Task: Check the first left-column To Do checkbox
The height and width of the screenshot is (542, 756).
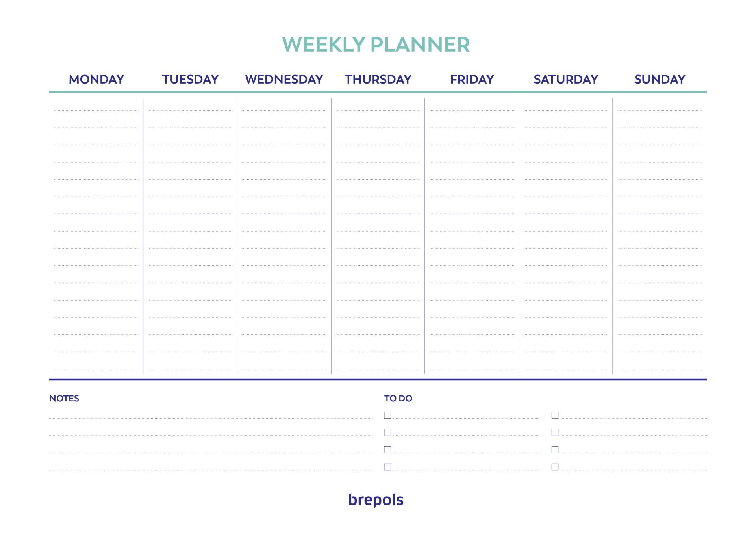Action: click(x=387, y=415)
